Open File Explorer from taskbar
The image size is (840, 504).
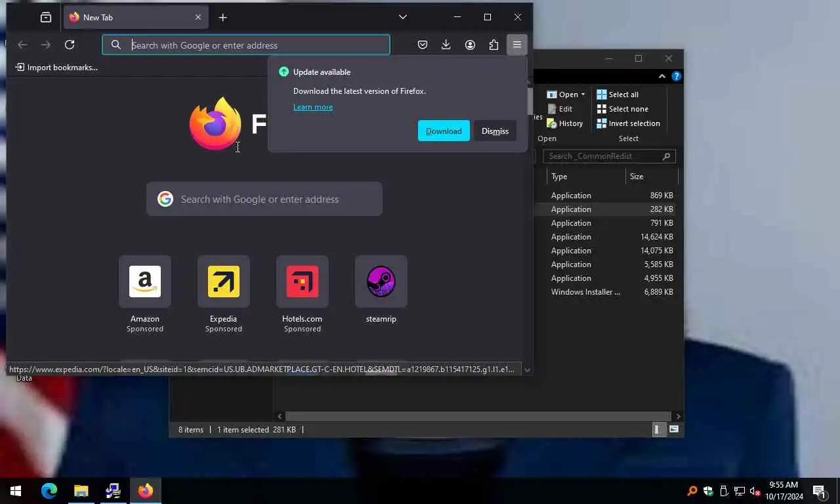tap(81, 491)
